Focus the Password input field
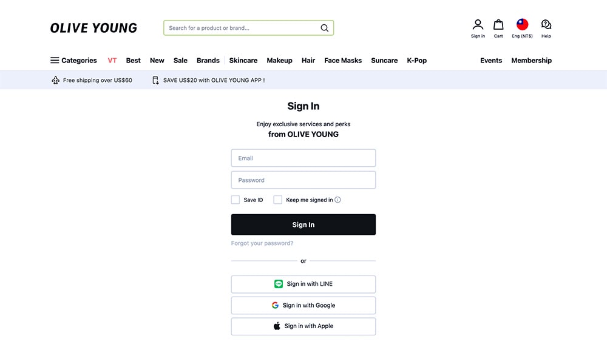607x364 pixels. click(x=303, y=180)
